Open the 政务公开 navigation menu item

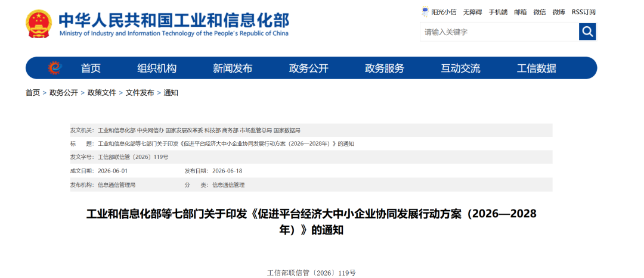(309, 68)
